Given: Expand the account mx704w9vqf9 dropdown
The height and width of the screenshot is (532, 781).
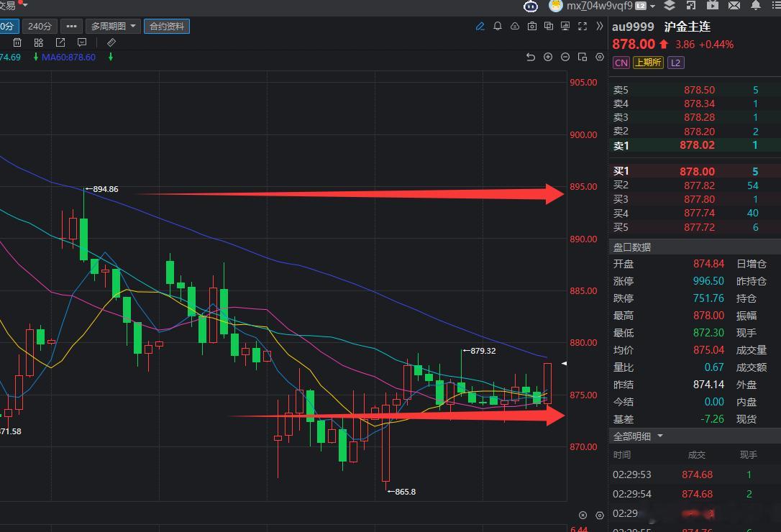Looking at the screenshot, I should [x=652, y=6].
